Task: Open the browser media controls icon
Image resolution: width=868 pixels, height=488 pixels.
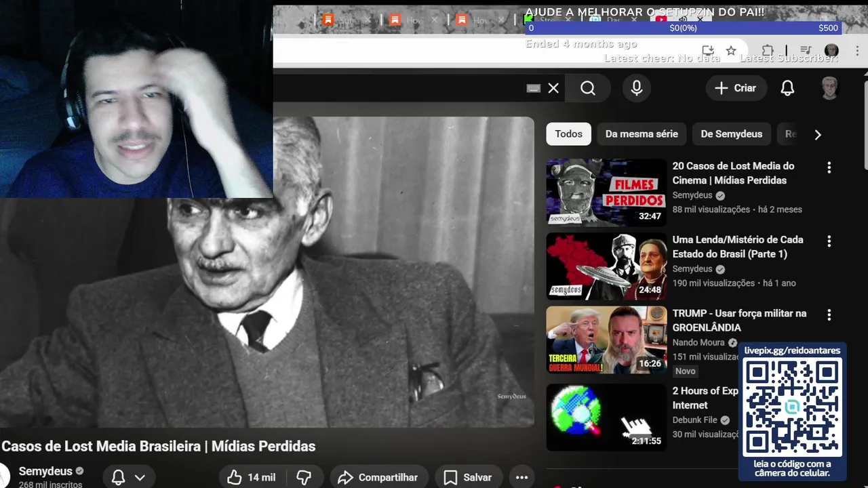Action: pyautogui.click(x=806, y=51)
